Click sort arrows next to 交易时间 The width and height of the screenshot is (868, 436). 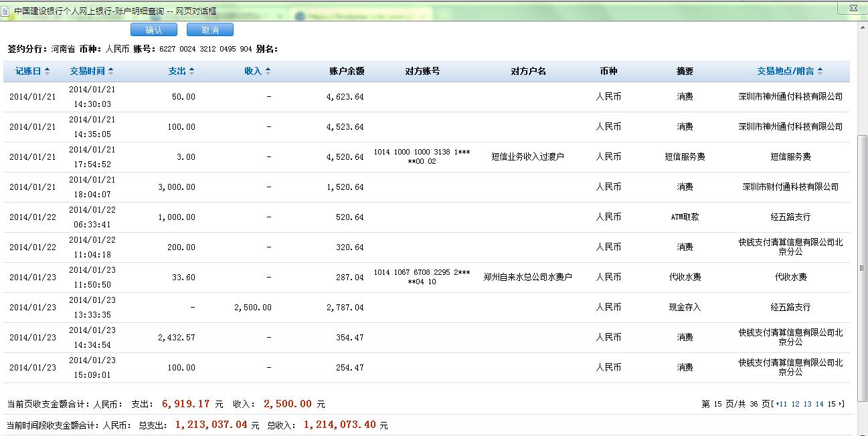pyautogui.click(x=110, y=72)
